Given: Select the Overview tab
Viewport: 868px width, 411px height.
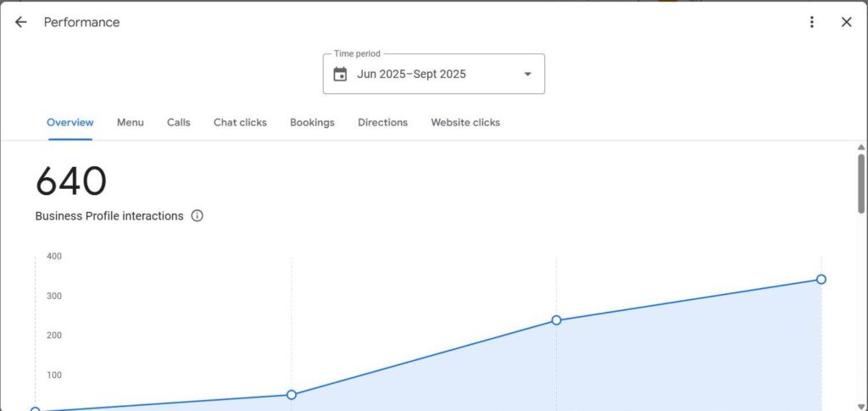Looking at the screenshot, I should coord(70,123).
